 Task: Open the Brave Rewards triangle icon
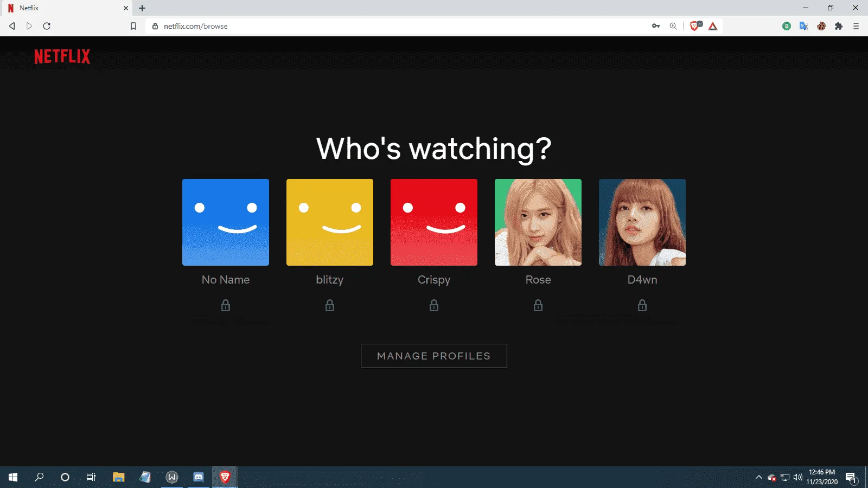pyautogui.click(x=713, y=26)
